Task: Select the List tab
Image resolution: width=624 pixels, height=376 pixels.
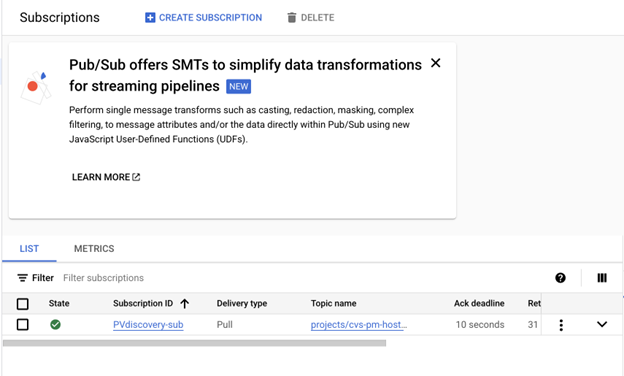Action: click(29, 249)
